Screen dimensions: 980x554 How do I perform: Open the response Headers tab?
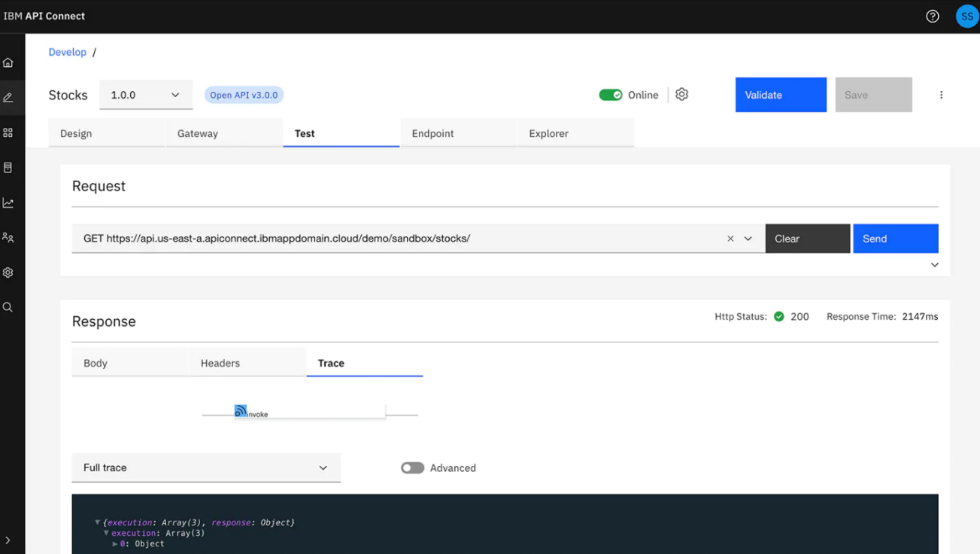tap(247, 363)
